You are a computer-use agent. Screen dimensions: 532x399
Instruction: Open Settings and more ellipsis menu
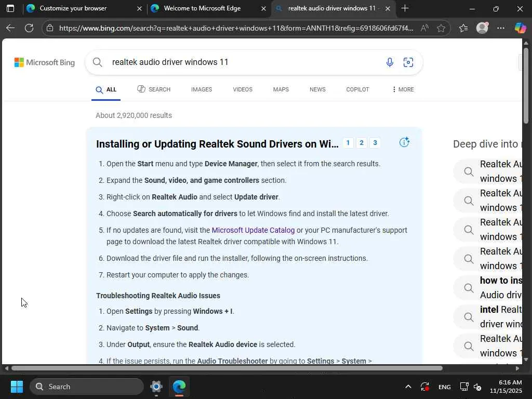501,28
